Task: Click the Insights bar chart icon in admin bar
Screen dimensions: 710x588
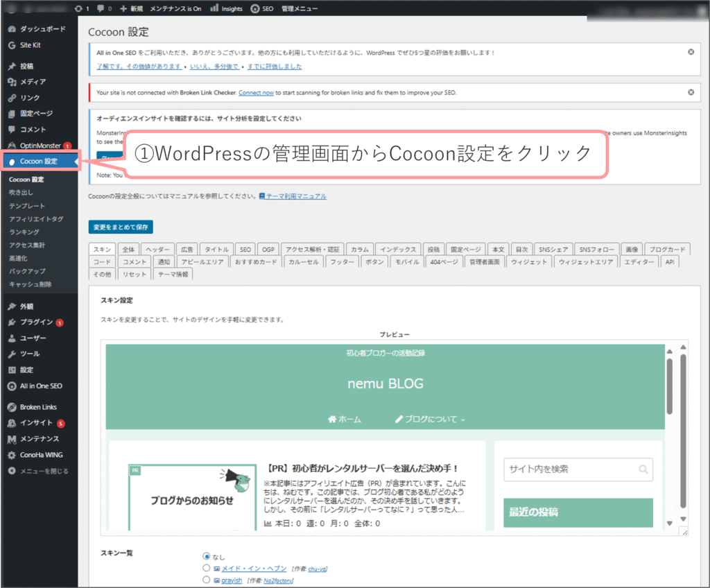Action: pos(214,9)
